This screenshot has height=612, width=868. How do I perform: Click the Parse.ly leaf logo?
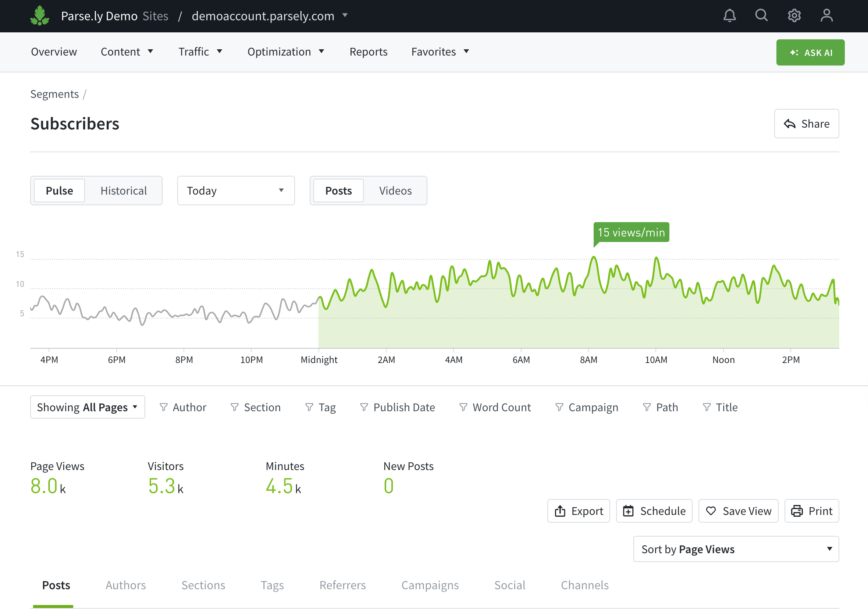tap(40, 16)
